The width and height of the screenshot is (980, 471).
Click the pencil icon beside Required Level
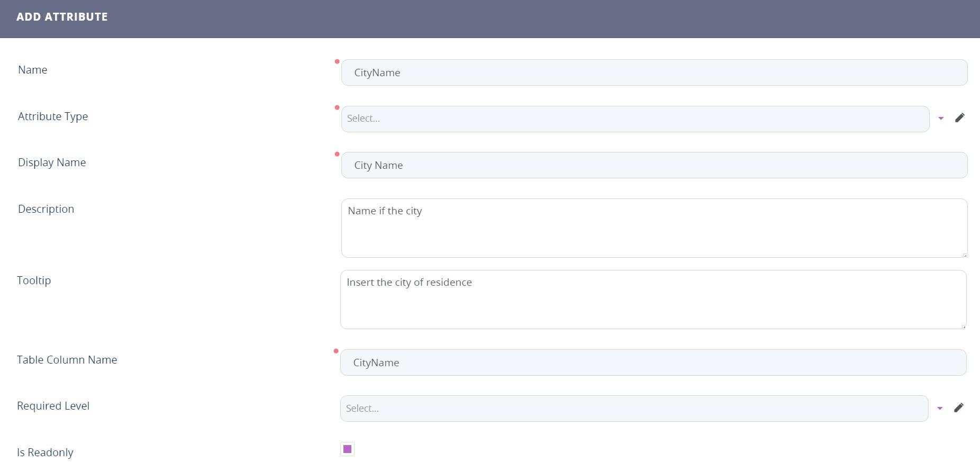pos(958,408)
